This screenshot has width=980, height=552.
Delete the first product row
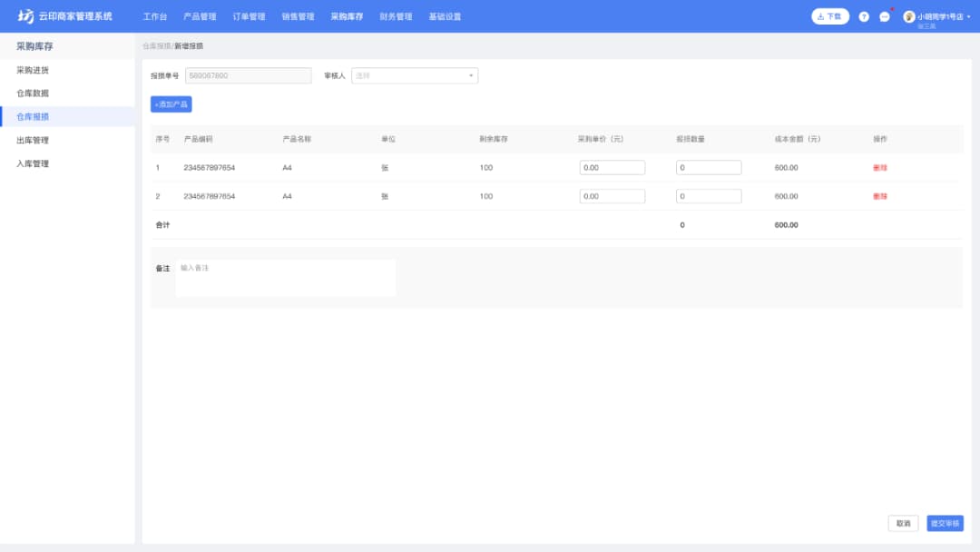tap(879, 168)
